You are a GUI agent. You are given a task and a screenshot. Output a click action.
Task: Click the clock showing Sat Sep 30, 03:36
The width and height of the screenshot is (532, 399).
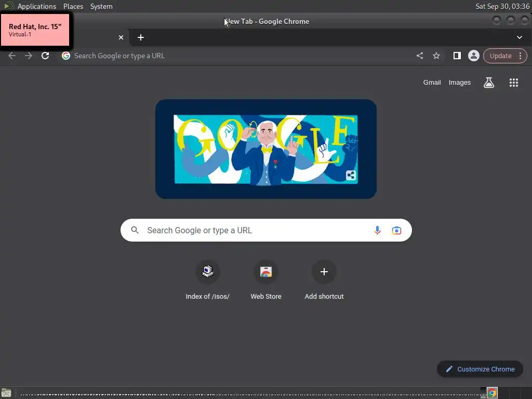[502, 6]
